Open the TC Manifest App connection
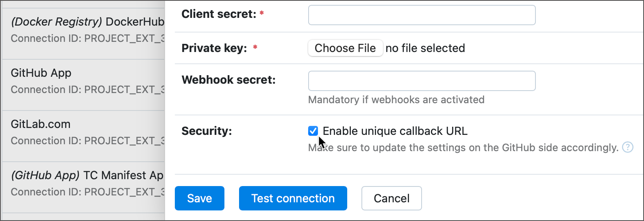The width and height of the screenshot is (644, 221). click(87, 183)
